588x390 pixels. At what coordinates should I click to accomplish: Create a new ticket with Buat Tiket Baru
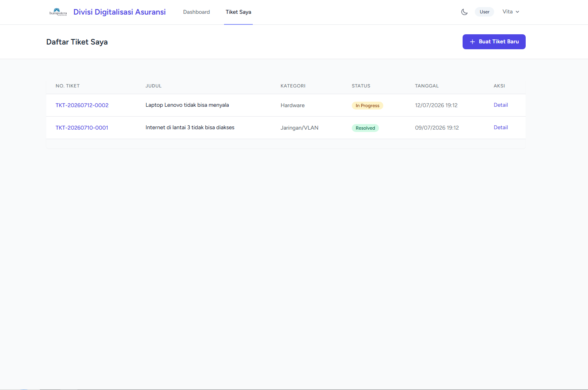click(x=494, y=42)
